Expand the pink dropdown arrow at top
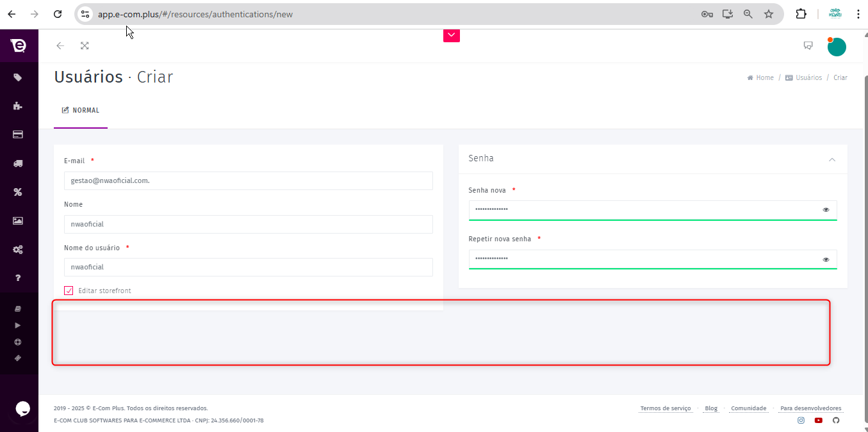The width and height of the screenshot is (868, 432). pyautogui.click(x=452, y=35)
